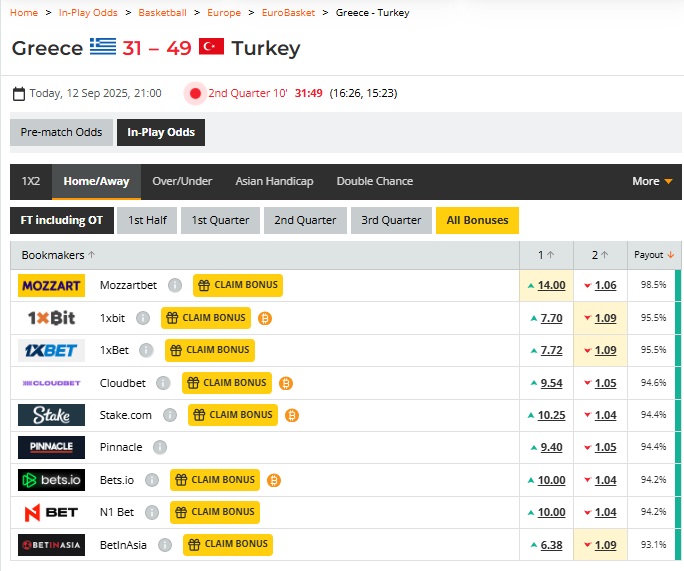Click the bets.io logo
Image resolution: width=684 pixels, height=571 pixels.
51,480
